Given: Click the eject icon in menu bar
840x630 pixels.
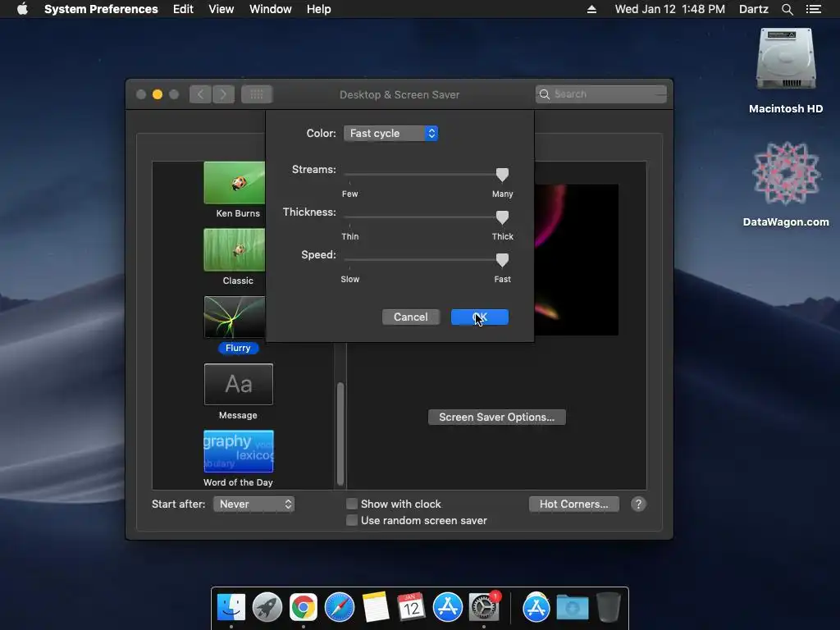Looking at the screenshot, I should 591,9.
